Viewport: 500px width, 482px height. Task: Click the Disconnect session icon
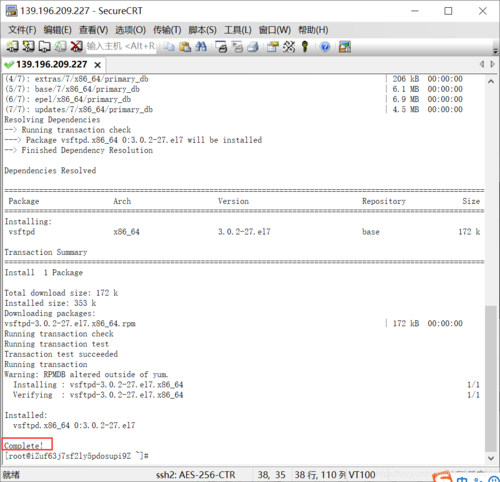(76, 46)
